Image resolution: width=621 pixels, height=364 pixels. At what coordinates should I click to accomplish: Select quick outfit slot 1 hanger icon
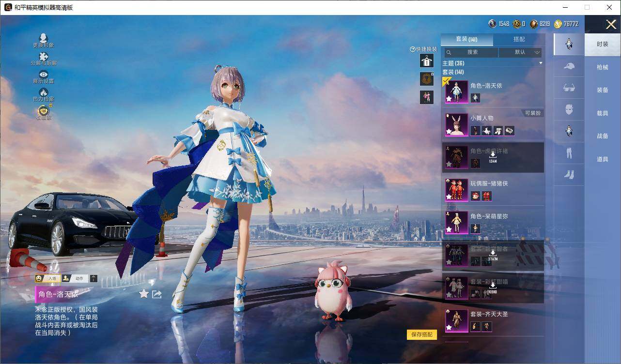click(427, 61)
